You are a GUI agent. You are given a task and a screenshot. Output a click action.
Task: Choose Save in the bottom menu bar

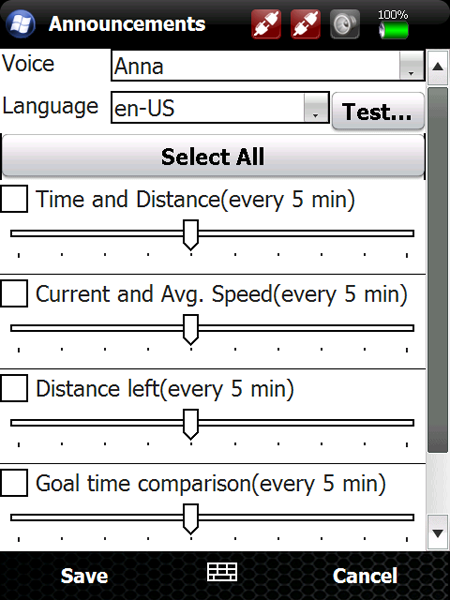84,576
